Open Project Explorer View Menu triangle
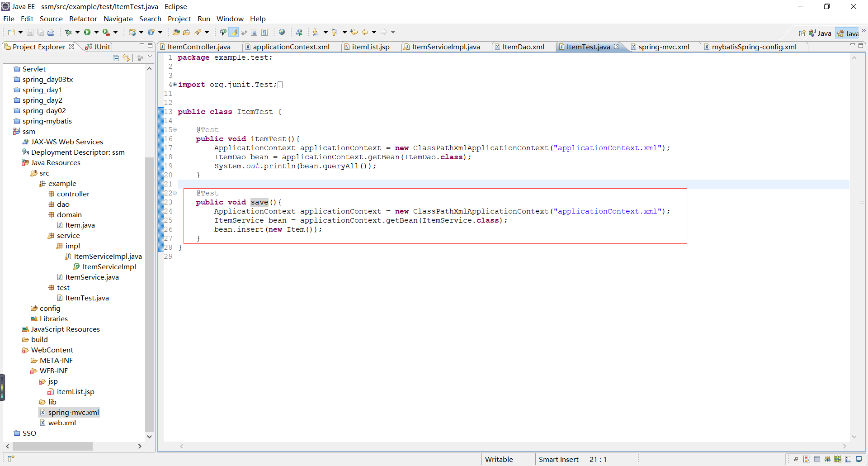868x466 pixels. click(150, 57)
